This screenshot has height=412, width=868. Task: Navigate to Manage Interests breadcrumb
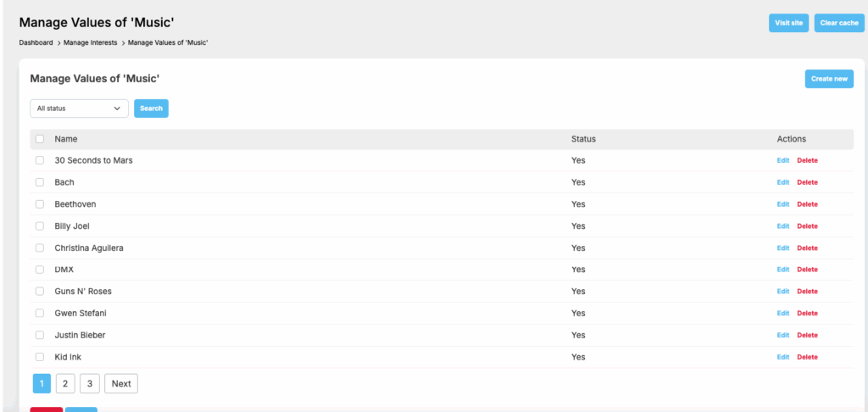point(91,42)
